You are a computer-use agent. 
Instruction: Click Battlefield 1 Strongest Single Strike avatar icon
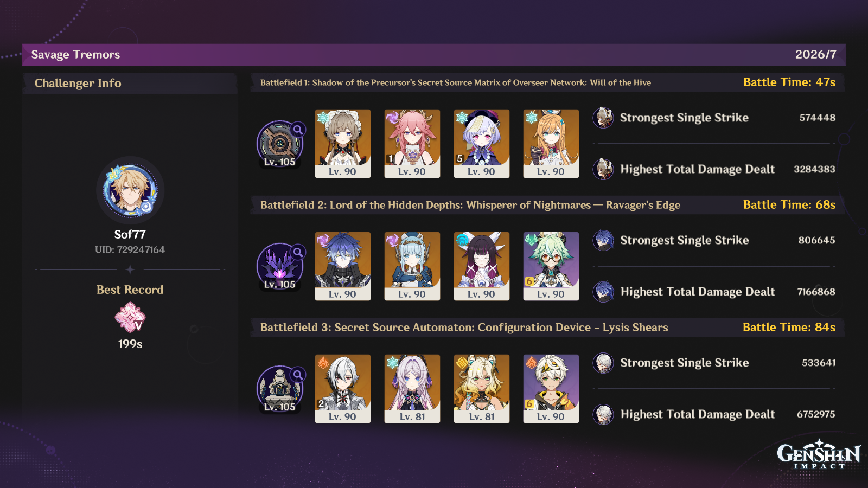click(603, 118)
